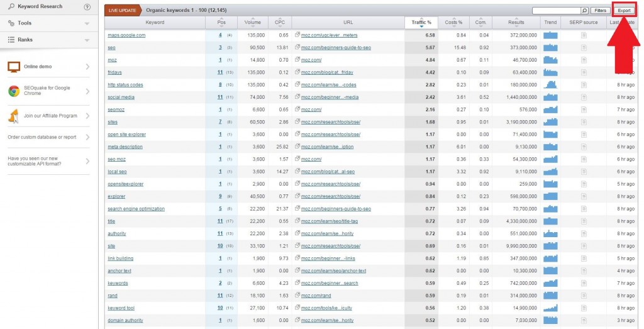644x329 pixels.
Task: Open the open site explorer keyword link
Action: coord(126,135)
